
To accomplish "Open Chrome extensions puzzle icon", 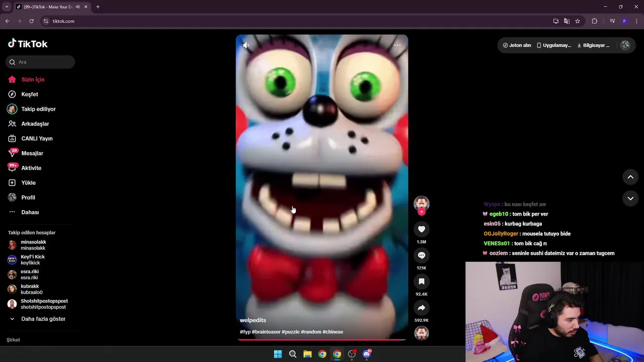I will (x=594, y=21).
